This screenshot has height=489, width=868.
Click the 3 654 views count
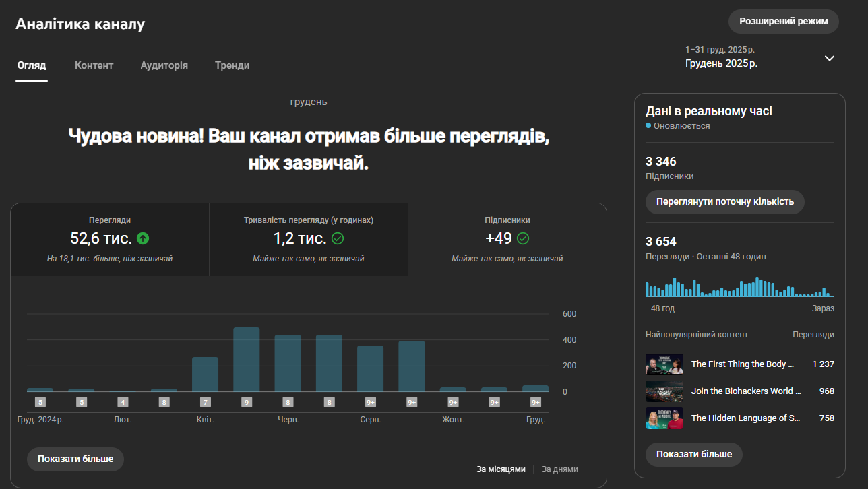(x=661, y=242)
